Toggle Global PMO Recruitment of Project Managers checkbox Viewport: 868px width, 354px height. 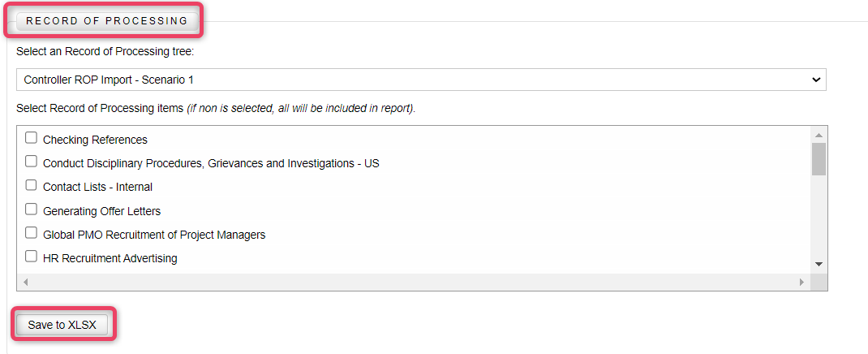pos(32,232)
